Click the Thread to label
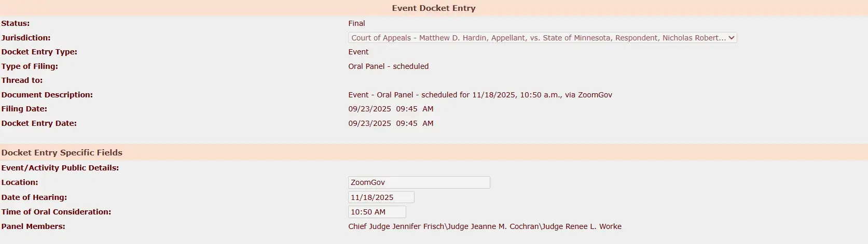The image size is (868, 244). coord(22,80)
